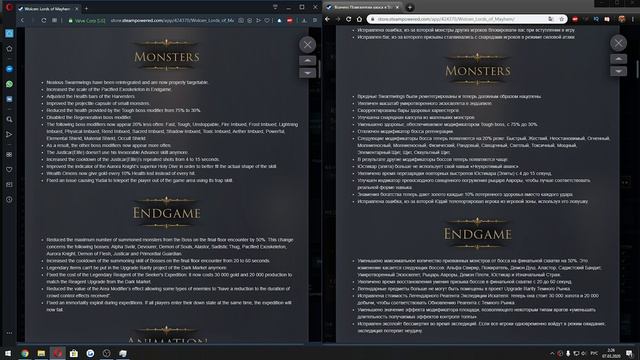Open Windows Start menu

tap(8, 353)
